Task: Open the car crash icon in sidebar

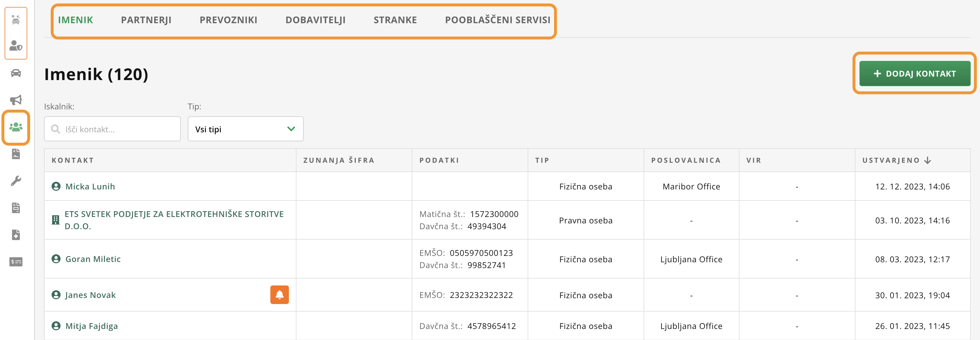Action: point(16,19)
